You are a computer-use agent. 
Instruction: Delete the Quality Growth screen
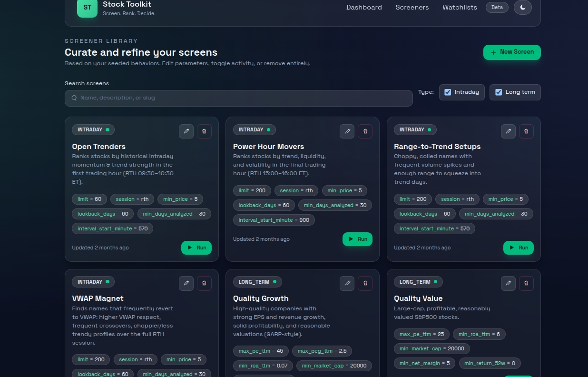(x=365, y=283)
